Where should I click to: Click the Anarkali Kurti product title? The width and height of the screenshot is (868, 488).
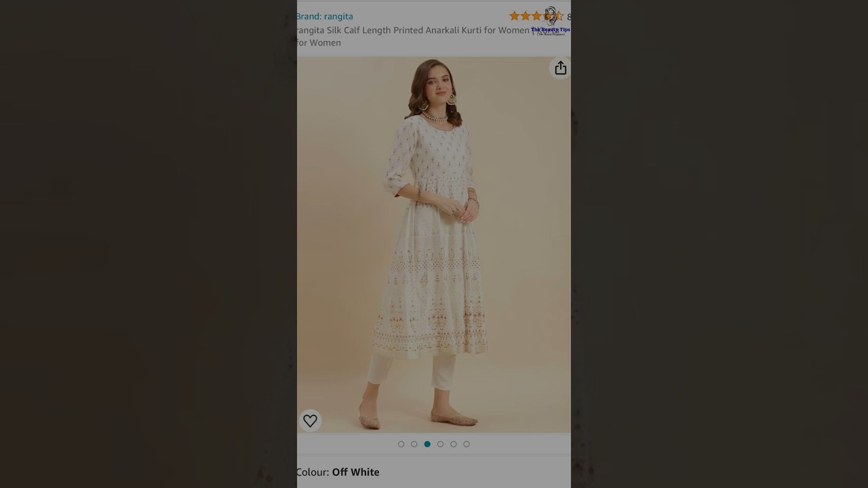[x=413, y=37]
